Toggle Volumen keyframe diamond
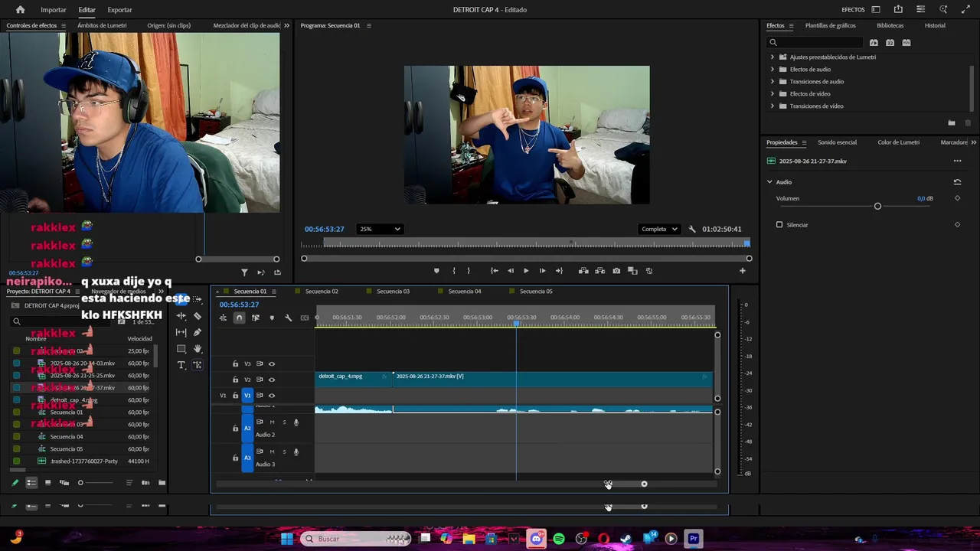The width and height of the screenshot is (980, 551). (x=957, y=198)
